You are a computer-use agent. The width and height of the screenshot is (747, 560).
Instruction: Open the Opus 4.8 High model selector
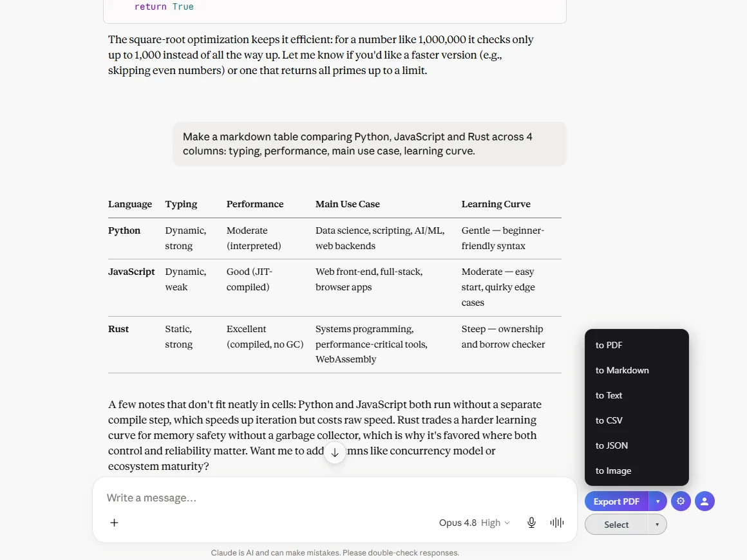point(475,523)
